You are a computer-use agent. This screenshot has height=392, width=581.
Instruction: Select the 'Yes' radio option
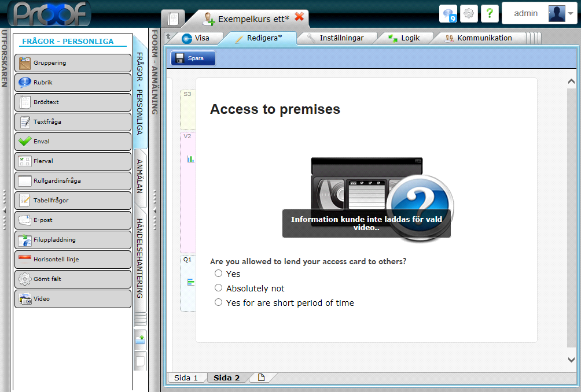218,273
